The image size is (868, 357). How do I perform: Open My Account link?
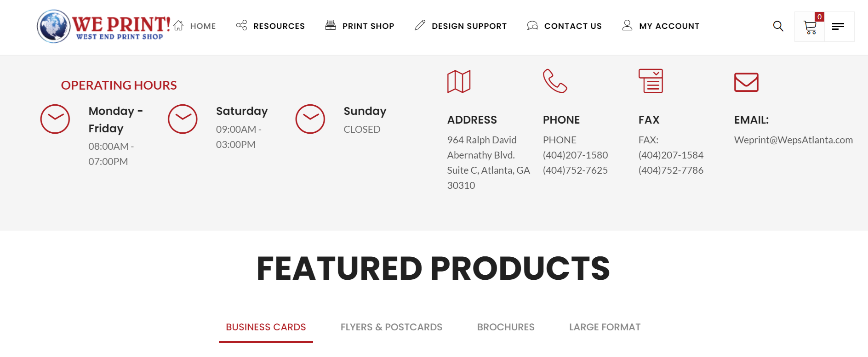click(x=661, y=26)
